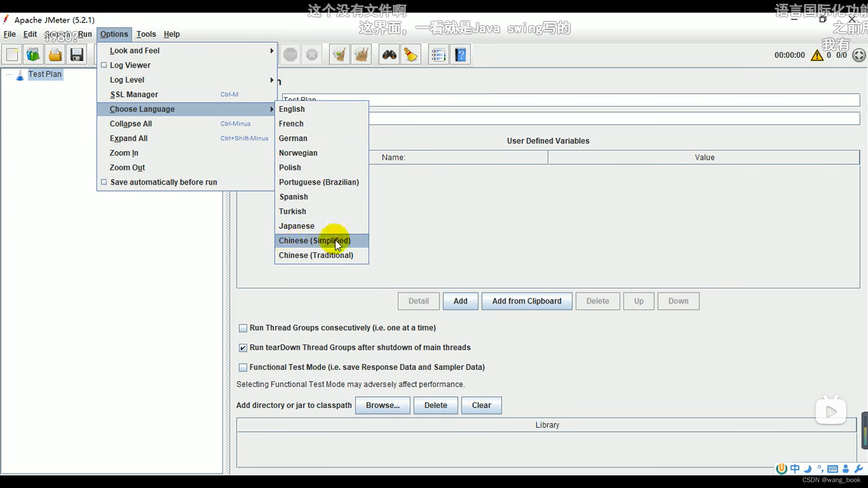Choose French language
This screenshot has height=488, width=868.
[322, 123]
